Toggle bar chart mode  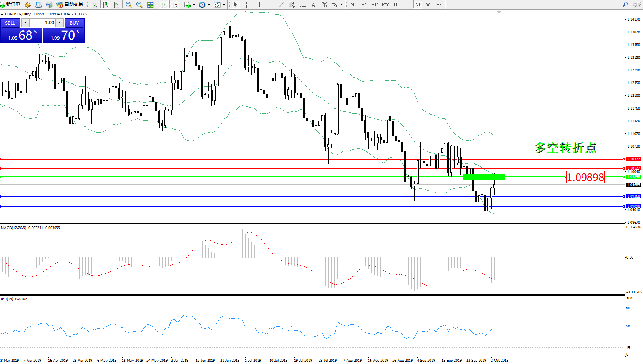click(x=94, y=5)
